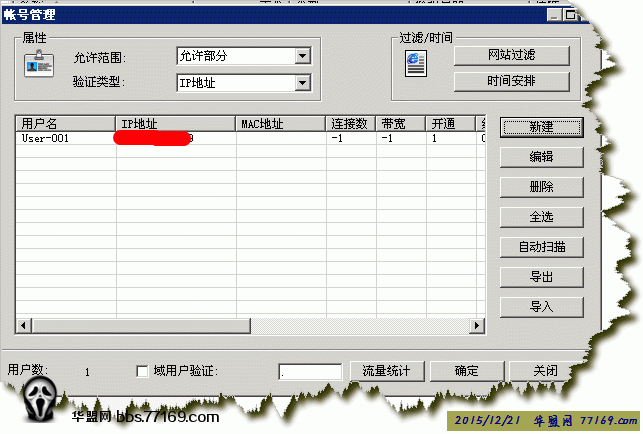Minimize the 帐号管理 window

554,15
